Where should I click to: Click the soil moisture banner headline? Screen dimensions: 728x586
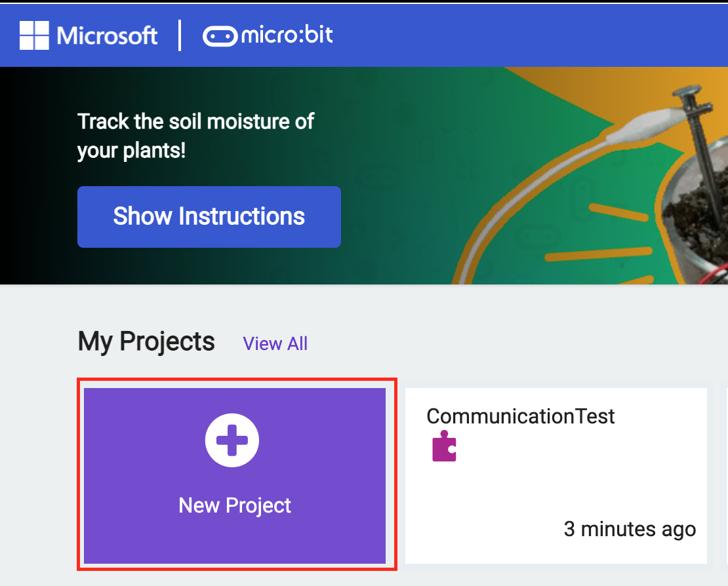pyautogui.click(x=195, y=136)
